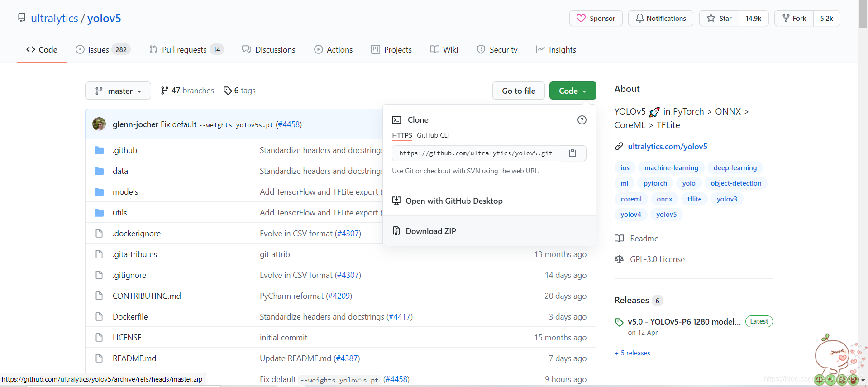Copy the clone URL with clipboard icon

point(573,153)
